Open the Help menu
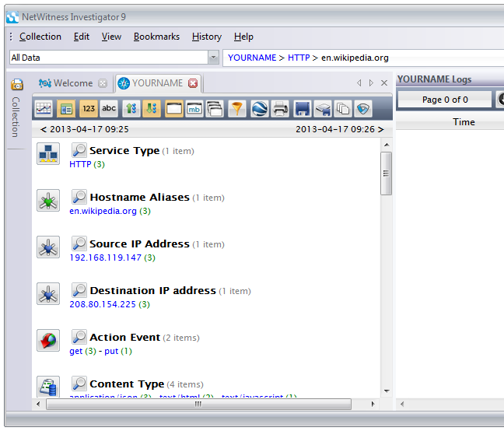Image resolution: width=504 pixels, height=431 pixels. click(243, 37)
